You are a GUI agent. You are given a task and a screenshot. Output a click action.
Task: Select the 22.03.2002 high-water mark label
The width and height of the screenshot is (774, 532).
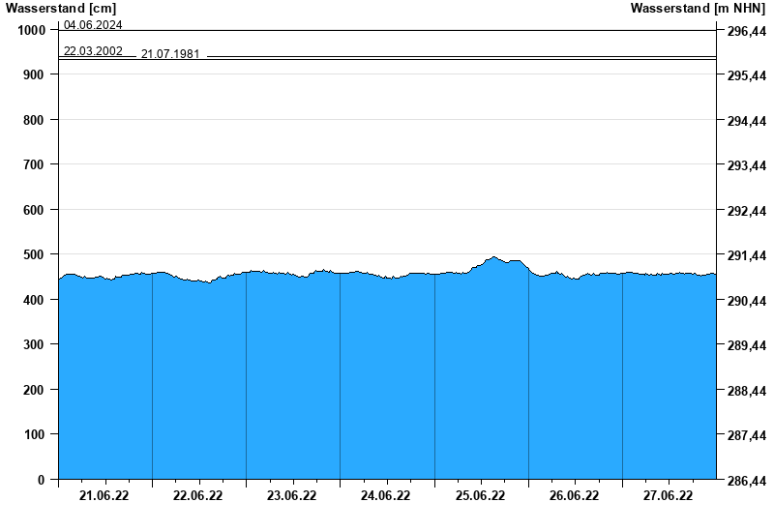point(93,51)
